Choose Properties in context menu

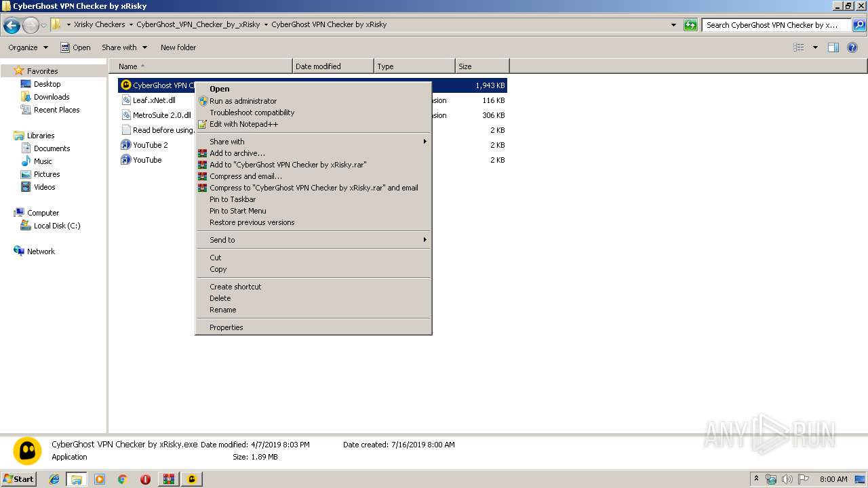point(313,327)
